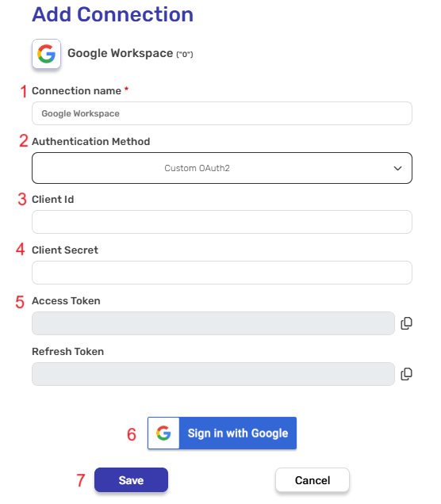Expand the Custom OAuth2 chevron arrow

(x=397, y=168)
